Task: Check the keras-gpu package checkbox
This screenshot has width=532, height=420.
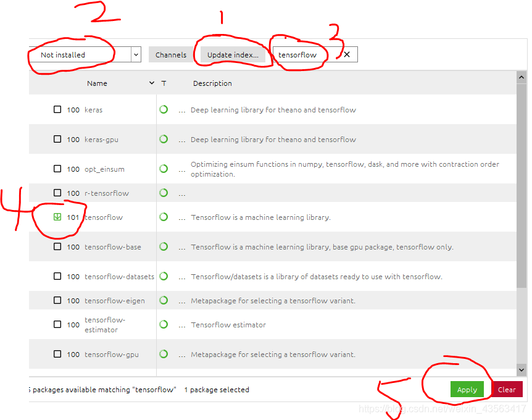Action: coord(57,139)
